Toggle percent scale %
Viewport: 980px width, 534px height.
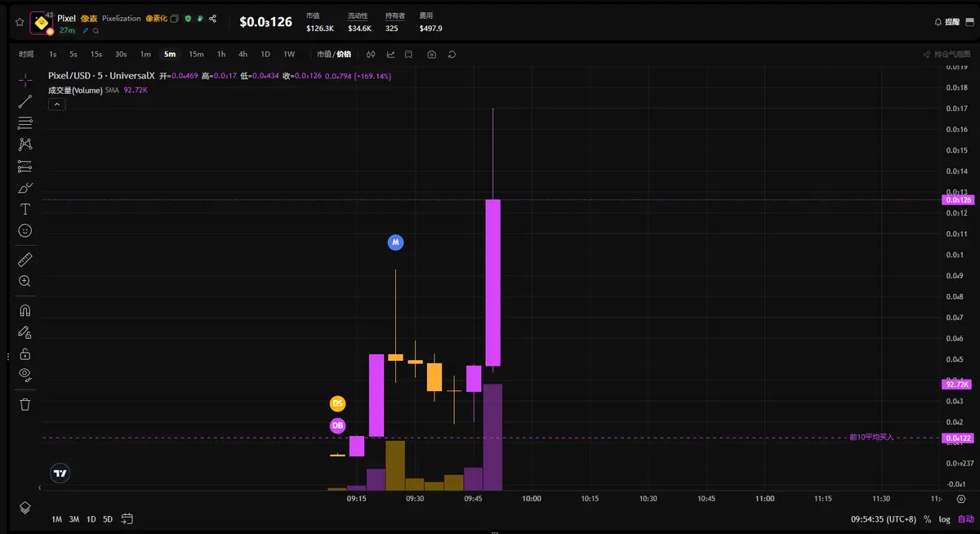coord(927,519)
